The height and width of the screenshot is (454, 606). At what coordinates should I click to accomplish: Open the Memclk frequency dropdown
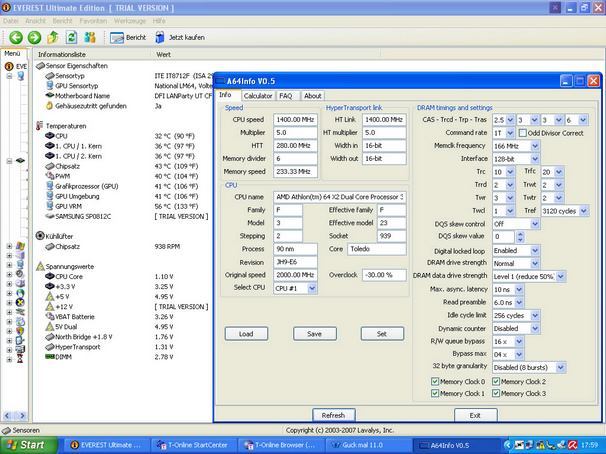pos(535,146)
